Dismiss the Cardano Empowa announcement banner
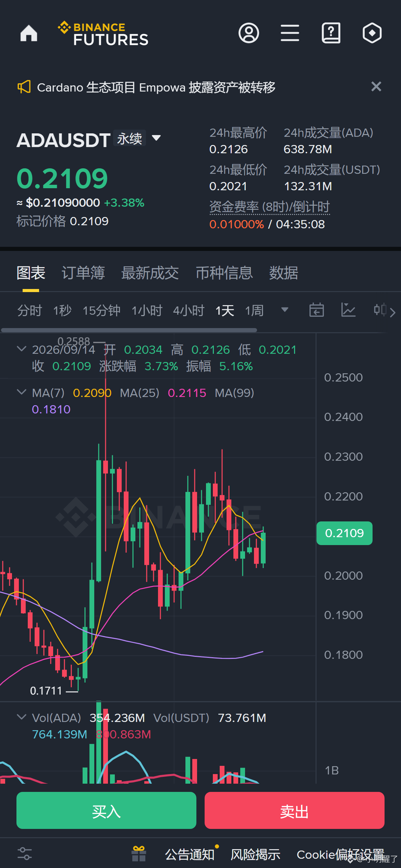Viewport: 401px width, 868px height. coord(376,87)
